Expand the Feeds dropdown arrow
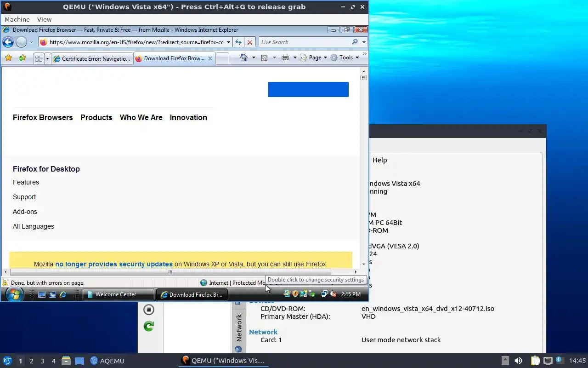 [274, 58]
